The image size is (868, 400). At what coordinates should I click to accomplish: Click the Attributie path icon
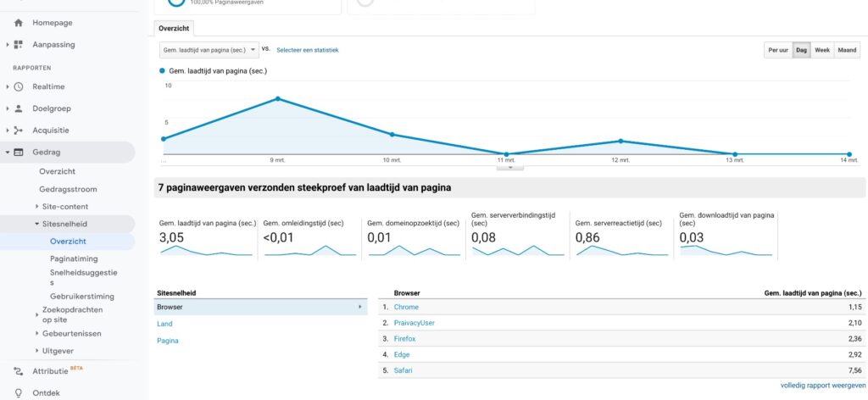point(19,371)
